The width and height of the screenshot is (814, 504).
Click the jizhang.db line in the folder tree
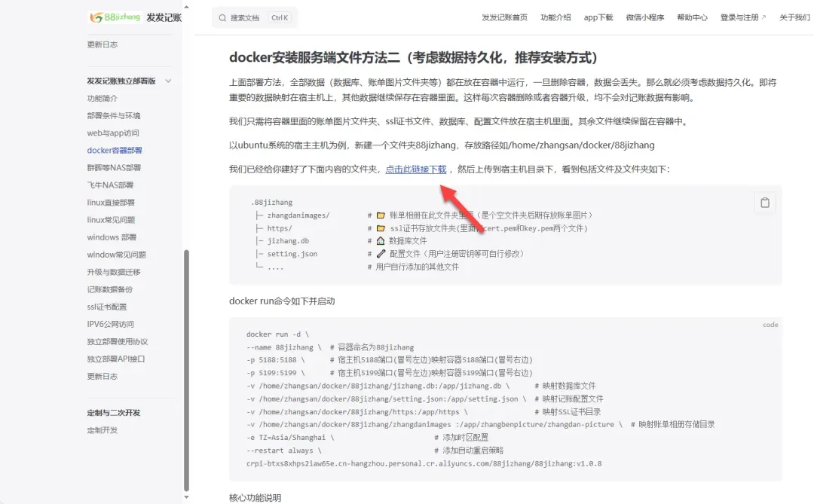pyautogui.click(x=341, y=241)
